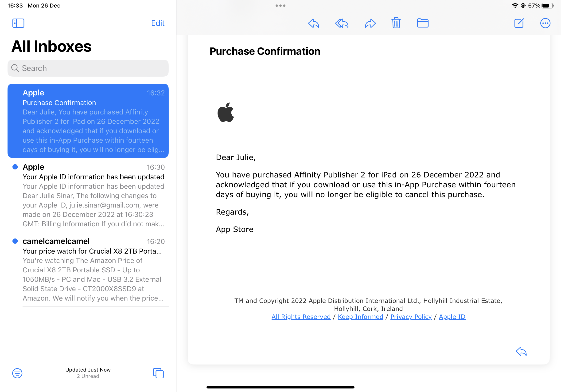Click the 'App Store' signature text
The image size is (561, 392).
234,229
